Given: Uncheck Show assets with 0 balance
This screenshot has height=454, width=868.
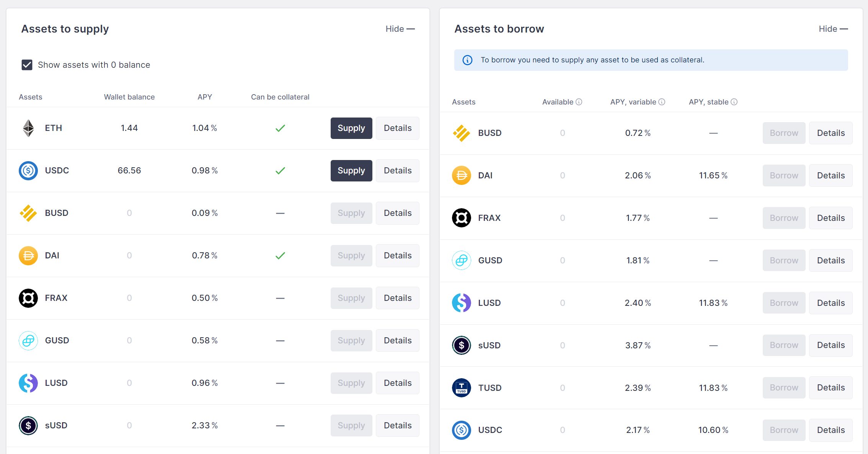Looking at the screenshot, I should pyautogui.click(x=27, y=65).
